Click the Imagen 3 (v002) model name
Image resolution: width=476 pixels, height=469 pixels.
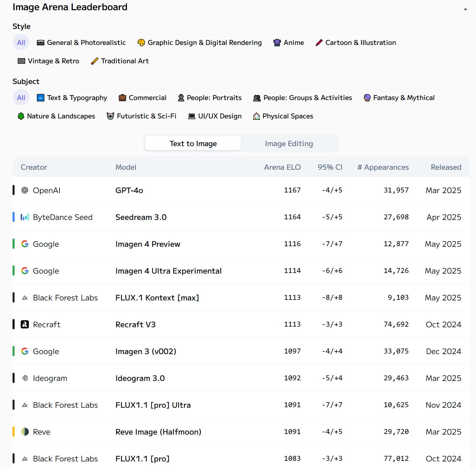(146, 351)
